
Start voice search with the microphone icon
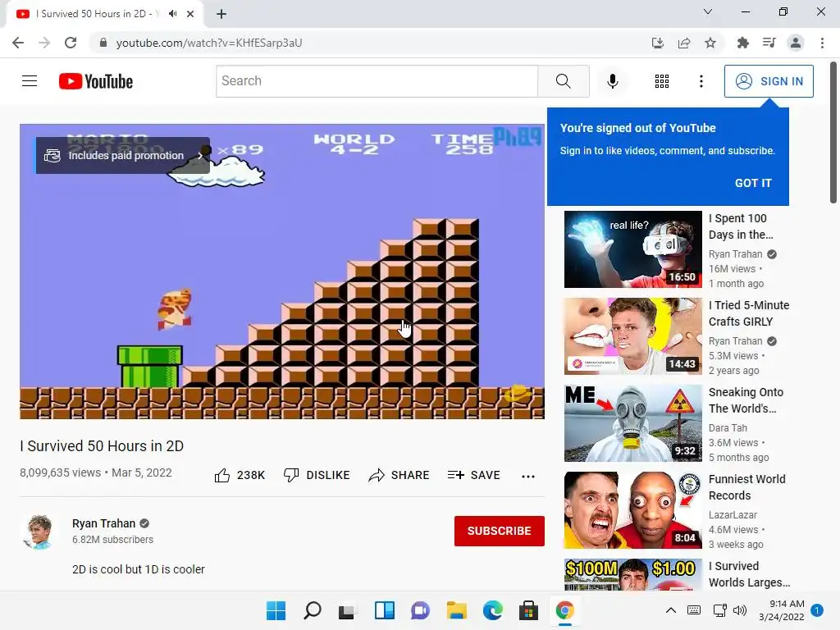click(612, 81)
